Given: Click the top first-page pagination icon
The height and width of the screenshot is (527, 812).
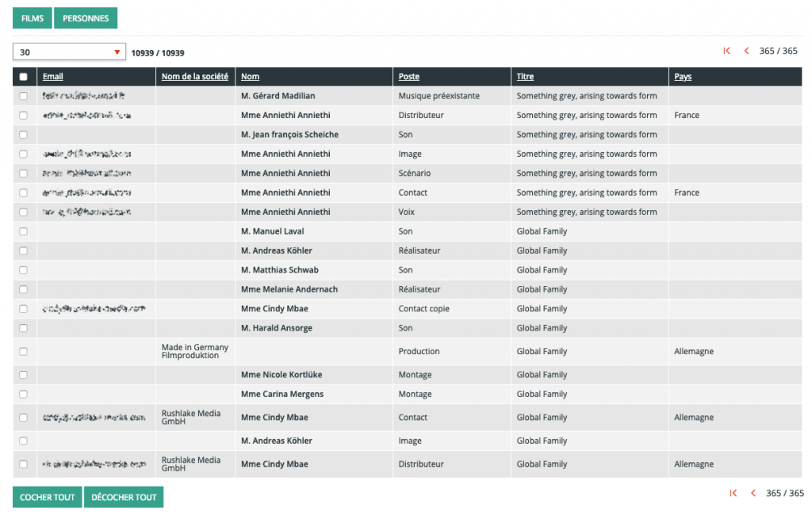Looking at the screenshot, I should click(727, 51).
